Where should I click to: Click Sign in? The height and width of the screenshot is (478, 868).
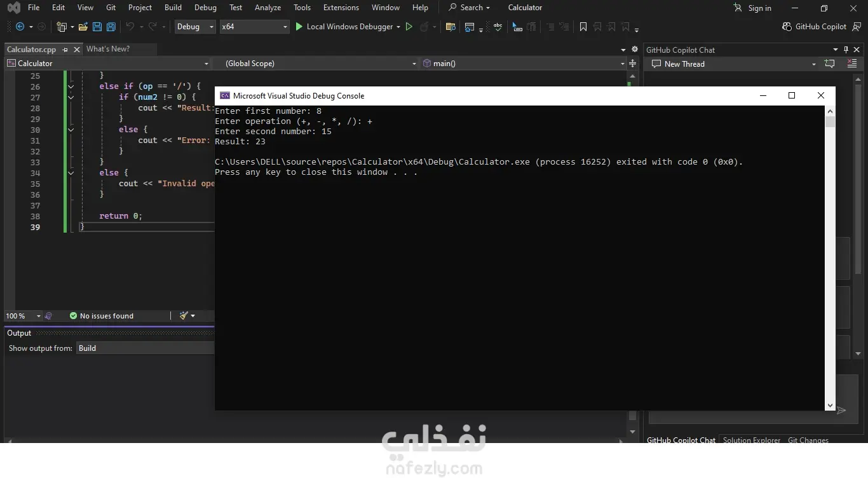click(752, 8)
